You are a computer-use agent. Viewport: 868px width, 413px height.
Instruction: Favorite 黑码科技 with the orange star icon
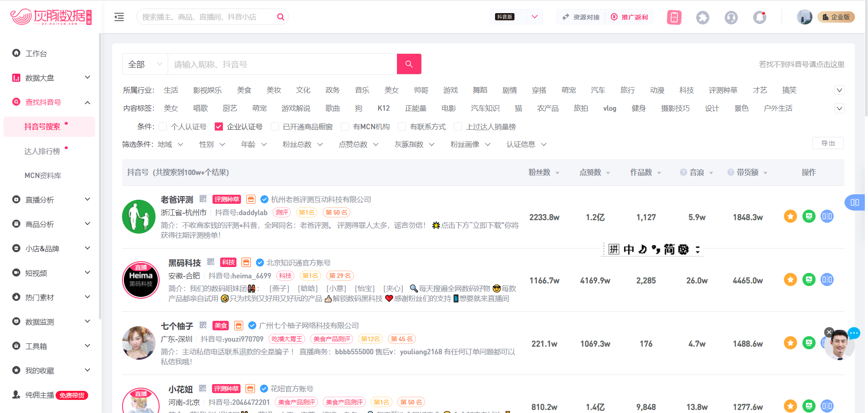tap(790, 280)
